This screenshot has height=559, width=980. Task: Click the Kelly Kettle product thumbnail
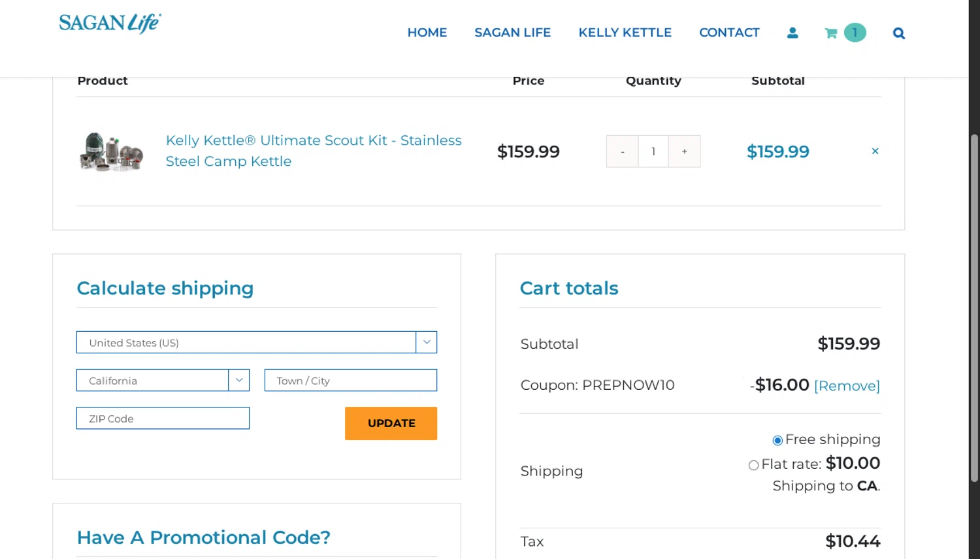coord(111,152)
